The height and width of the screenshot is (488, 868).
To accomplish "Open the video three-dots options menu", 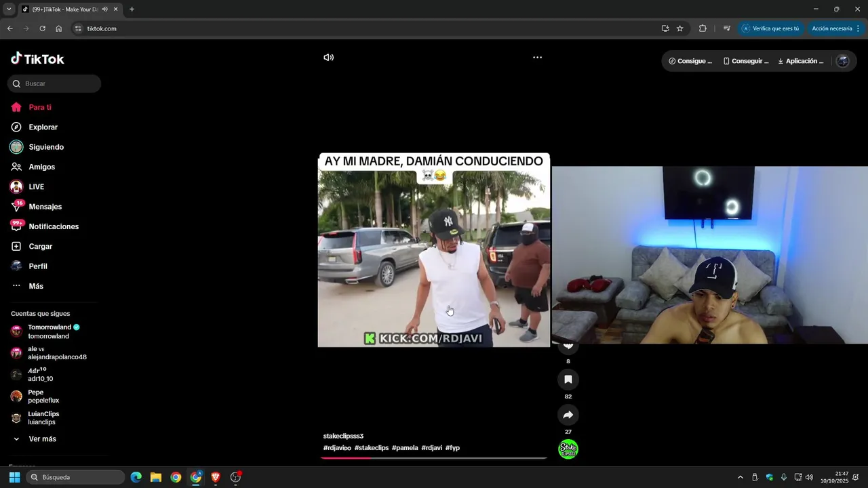I will (x=537, y=58).
